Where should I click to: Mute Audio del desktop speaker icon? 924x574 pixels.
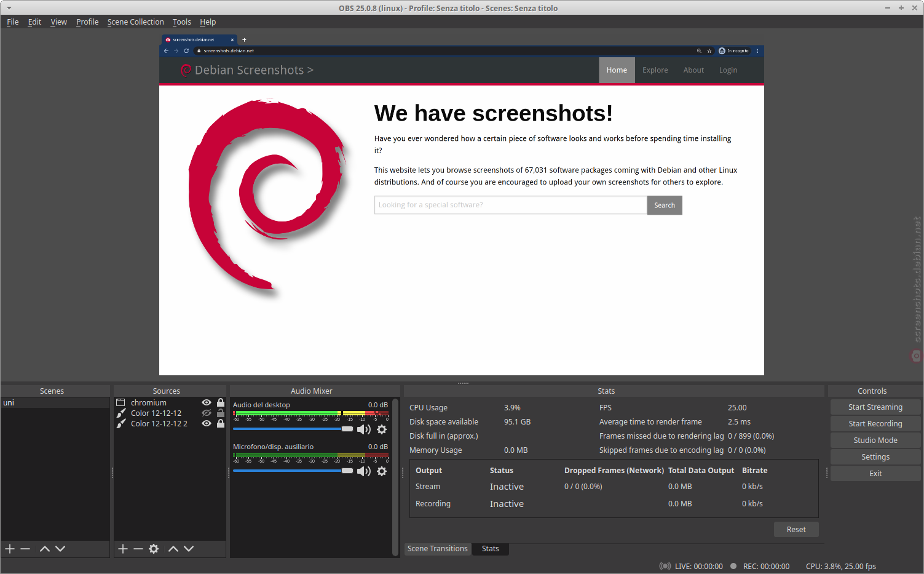[364, 429]
